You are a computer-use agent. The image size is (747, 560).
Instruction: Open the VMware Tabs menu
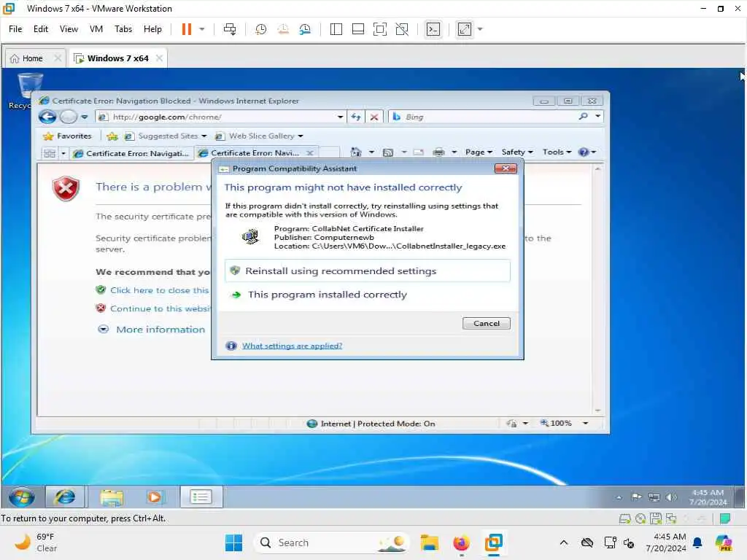[123, 29]
